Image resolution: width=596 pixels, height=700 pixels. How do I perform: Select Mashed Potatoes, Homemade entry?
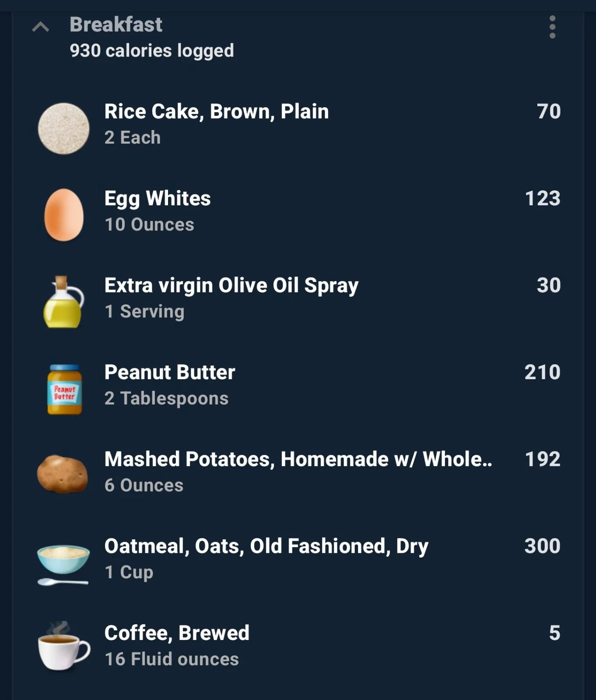[298, 472]
